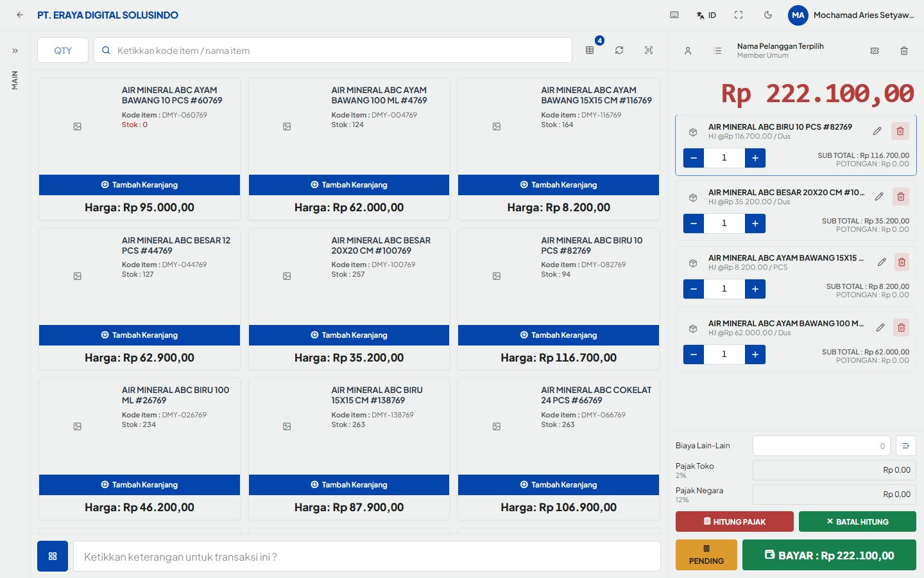Screen dimensions: 924x578
Task: Increase quantity of AIR MINERAL ABC BESAR 20X20 cart item
Action: pyautogui.click(x=755, y=223)
